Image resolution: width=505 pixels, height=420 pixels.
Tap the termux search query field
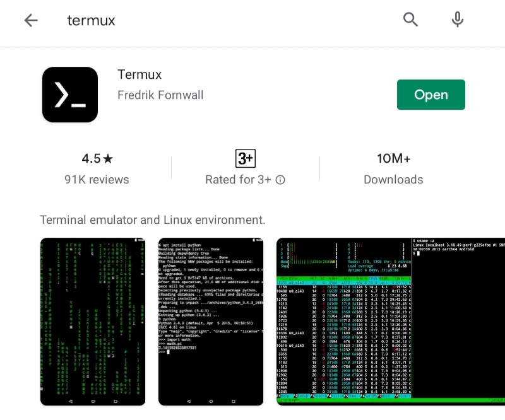pos(91,20)
